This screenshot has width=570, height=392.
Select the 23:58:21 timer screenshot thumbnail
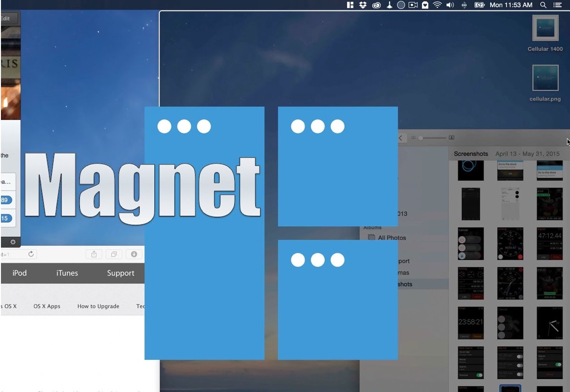click(471, 323)
